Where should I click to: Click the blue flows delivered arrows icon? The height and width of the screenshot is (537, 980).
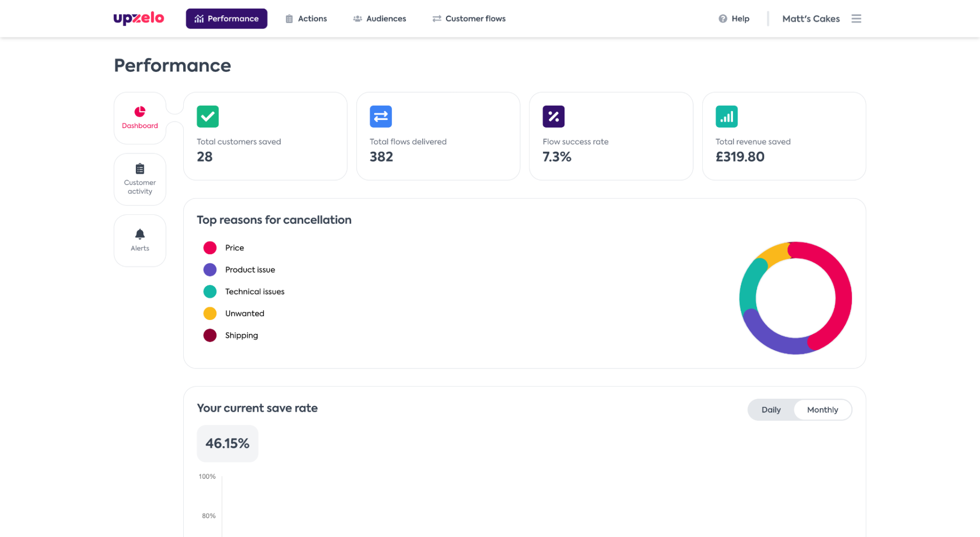[x=381, y=116]
